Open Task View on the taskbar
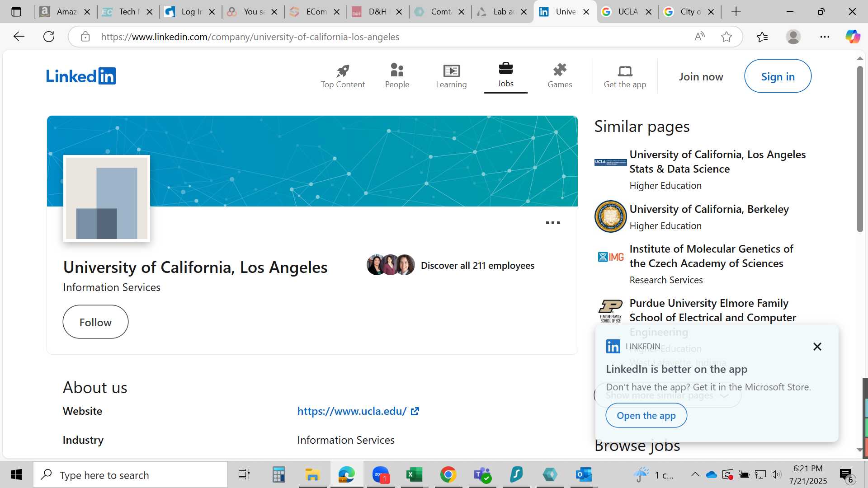This screenshot has height=488, width=868. click(x=244, y=474)
